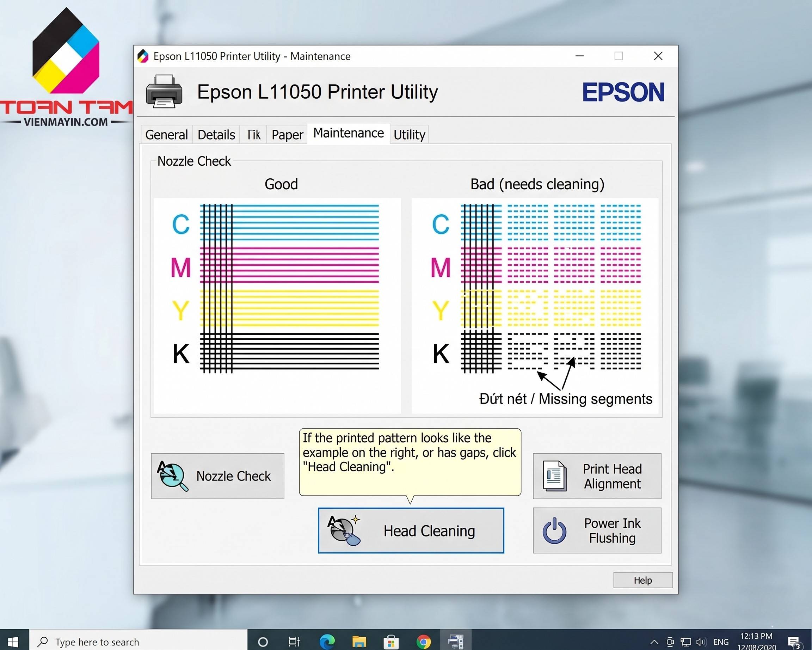Launch Microsoft Edge from the taskbar
Viewport: 812px width, 650px height.
(x=327, y=641)
